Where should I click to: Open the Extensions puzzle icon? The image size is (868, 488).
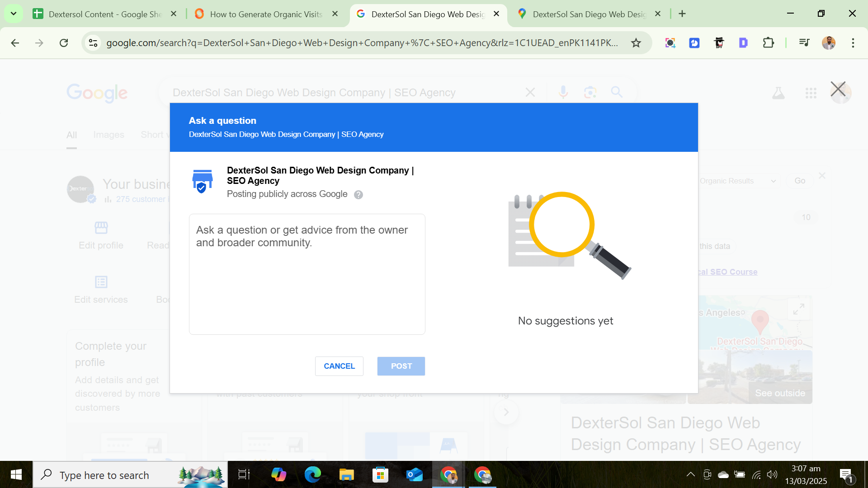click(x=768, y=43)
